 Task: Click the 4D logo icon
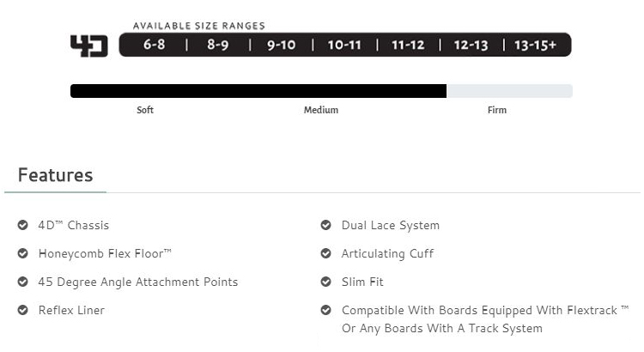point(89,46)
